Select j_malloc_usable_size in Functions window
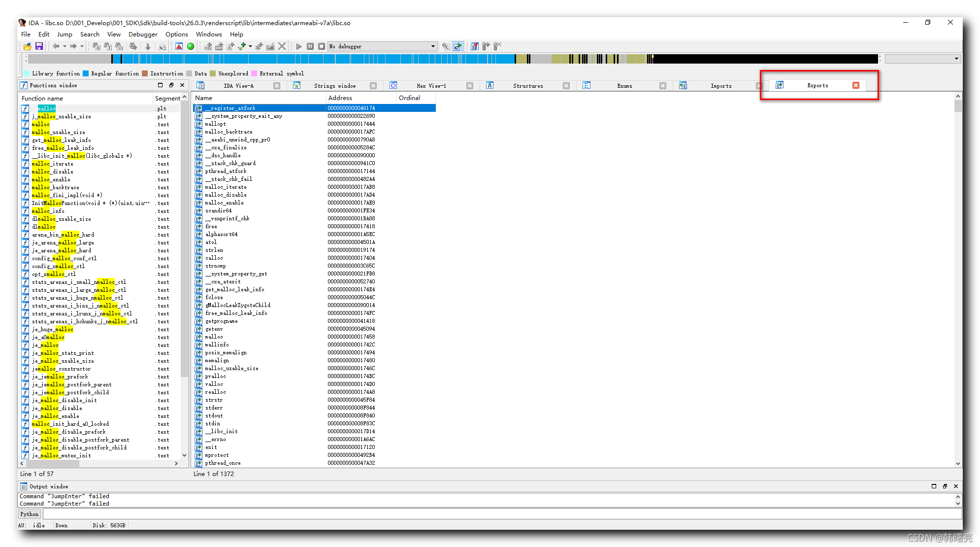Viewport: 980px width, 547px height. pyautogui.click(x=100, y=116)
